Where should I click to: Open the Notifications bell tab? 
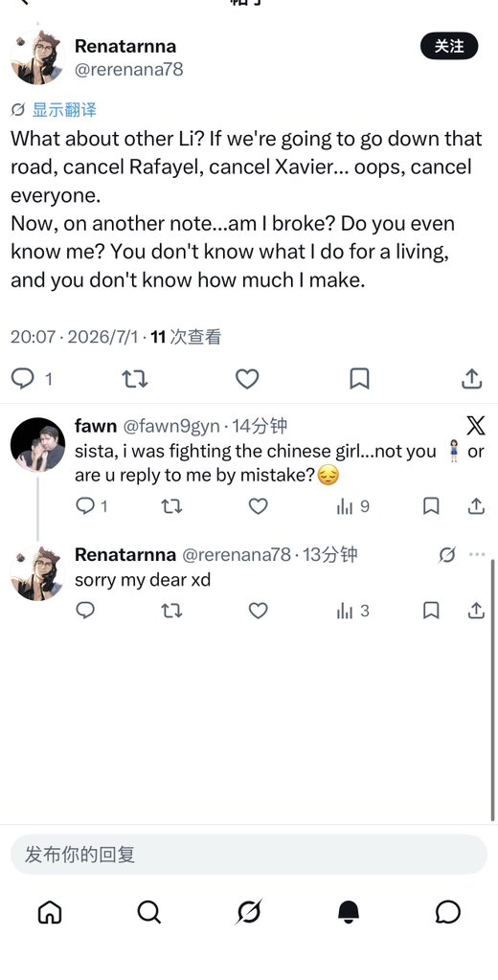(349, 913)
